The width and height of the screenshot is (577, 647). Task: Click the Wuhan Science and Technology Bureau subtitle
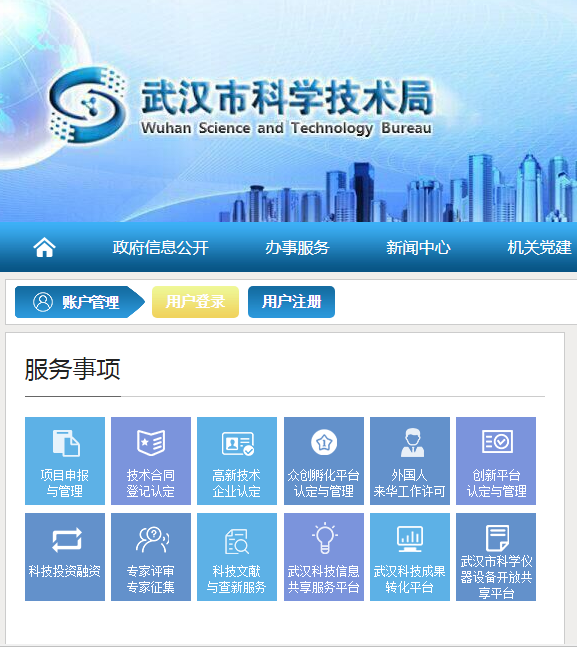286,128
